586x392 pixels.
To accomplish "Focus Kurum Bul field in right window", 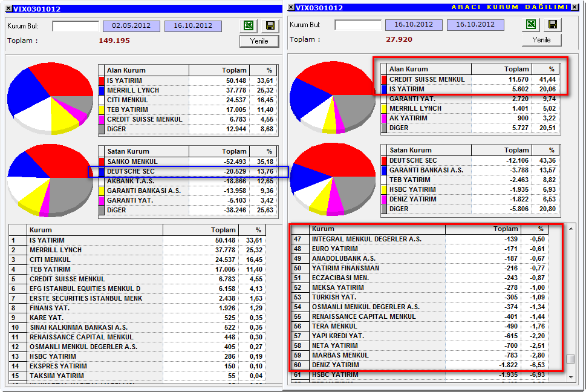I will [358, 25].
